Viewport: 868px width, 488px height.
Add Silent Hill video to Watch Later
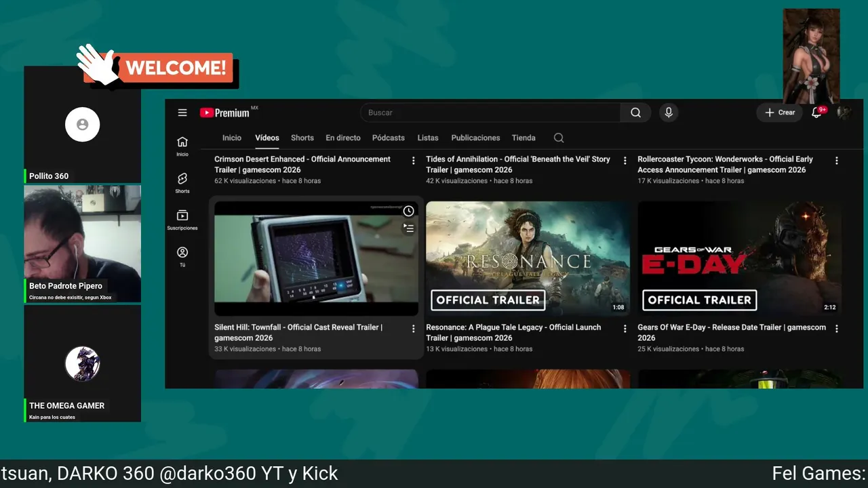408,211
